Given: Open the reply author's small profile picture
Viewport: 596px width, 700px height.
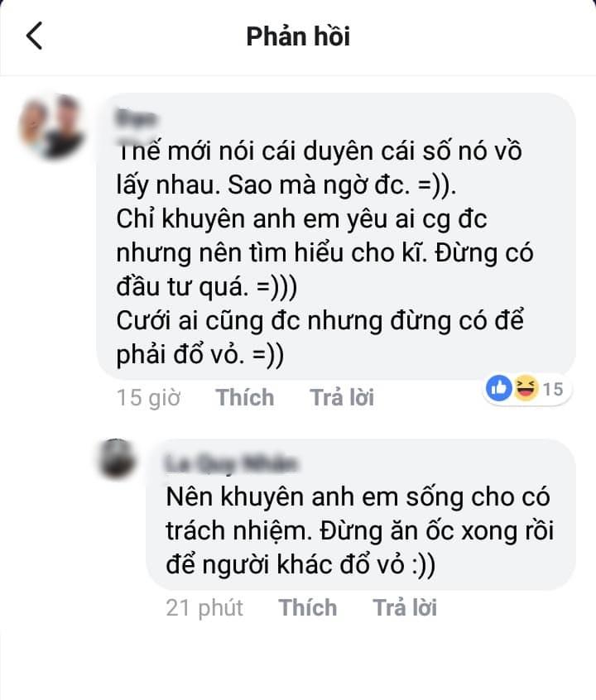Looking at the screenshot, I should click(117, 459).
